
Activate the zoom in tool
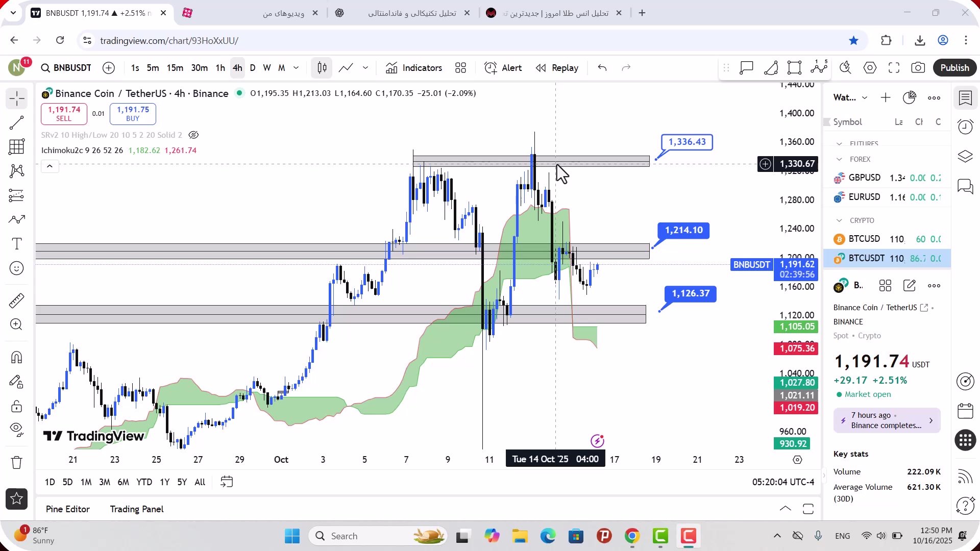pos(17,324)
